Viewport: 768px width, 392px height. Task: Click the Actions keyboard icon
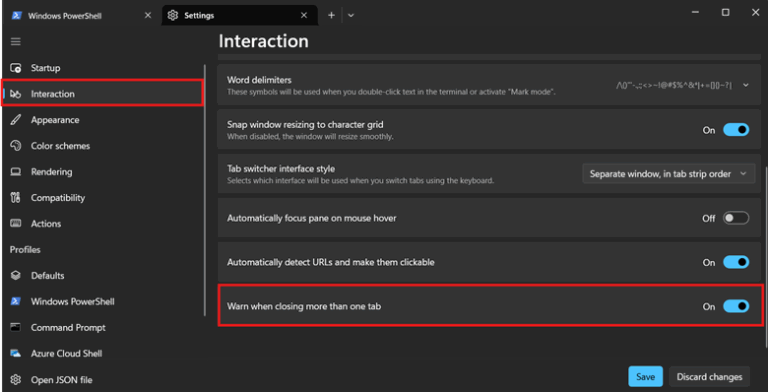coord(16,224)
